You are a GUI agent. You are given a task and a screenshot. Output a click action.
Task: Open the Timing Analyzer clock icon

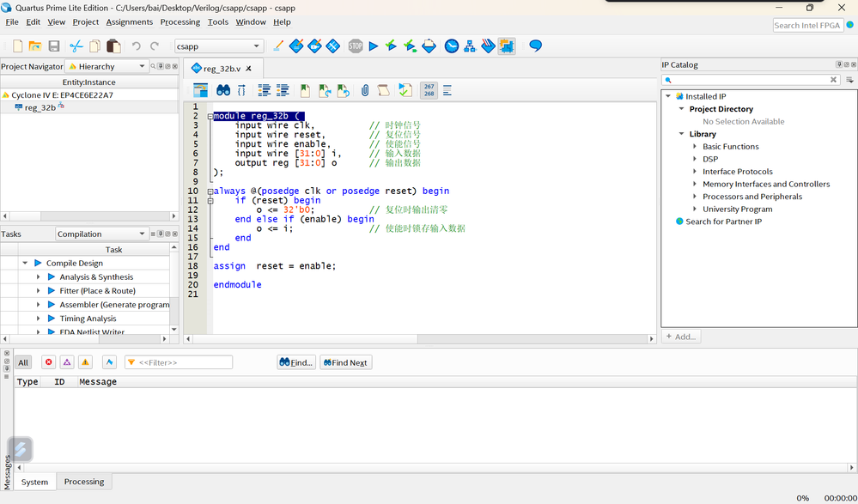point(451,46)
